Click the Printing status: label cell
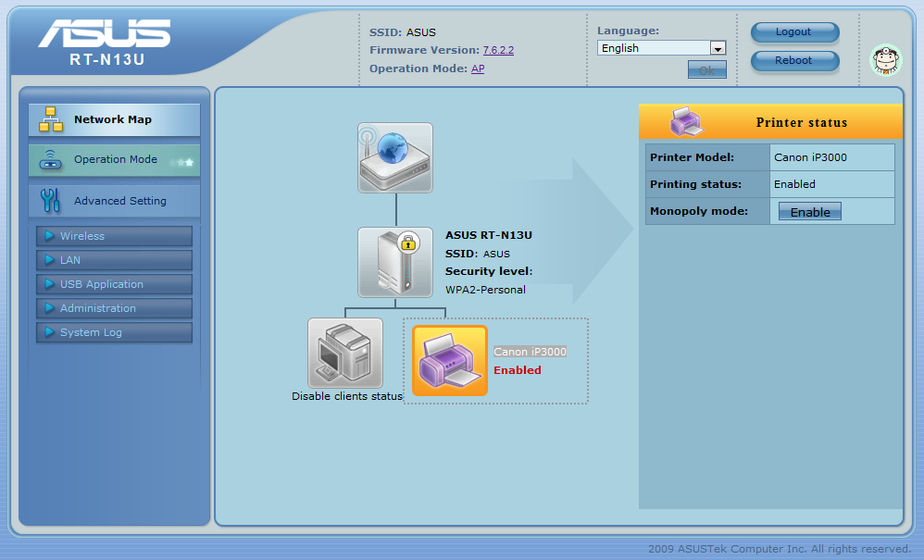Image resolution: width=924 pixels, height=560 pixels. [x=707, y=184]
